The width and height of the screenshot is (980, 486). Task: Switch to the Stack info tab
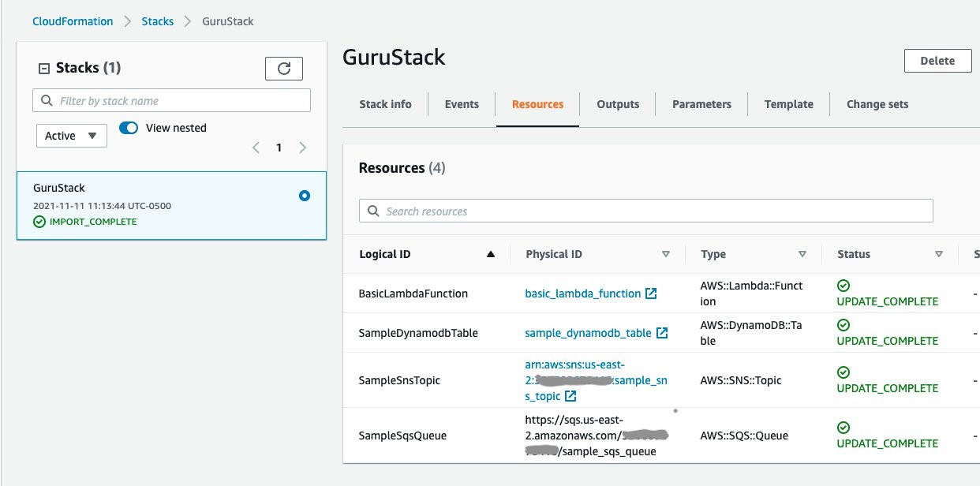385,104
